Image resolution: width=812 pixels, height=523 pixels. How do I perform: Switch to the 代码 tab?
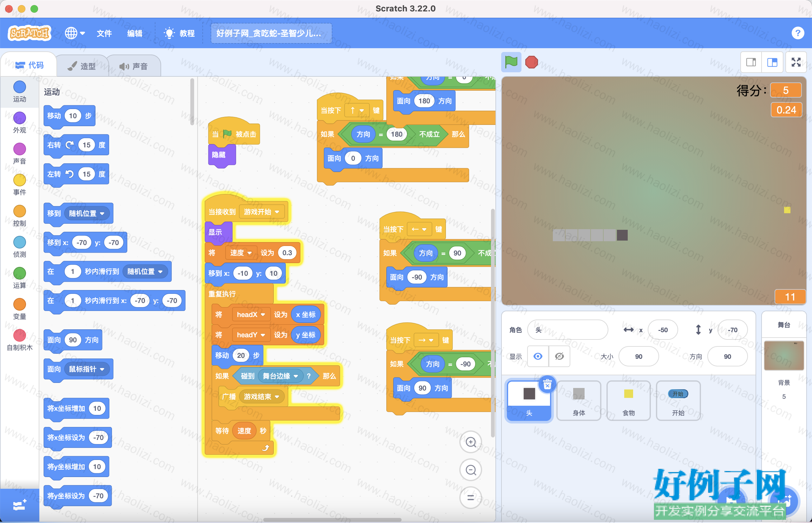(29, 65)
